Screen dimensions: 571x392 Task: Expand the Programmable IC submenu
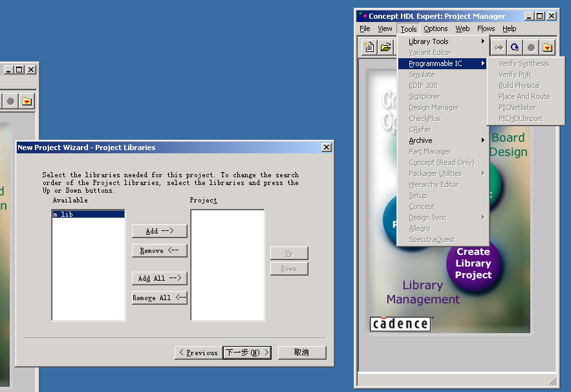[442, 63]
